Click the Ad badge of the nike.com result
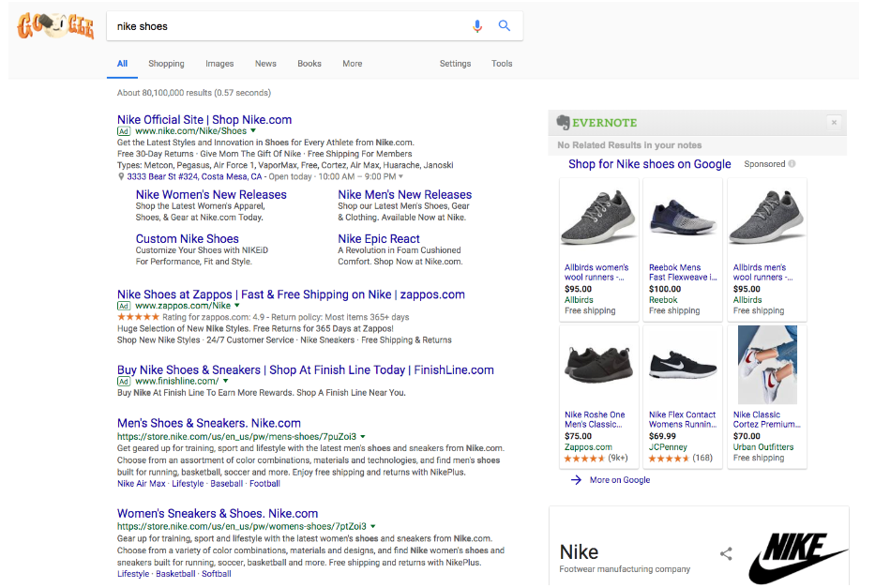 point(124,131)
